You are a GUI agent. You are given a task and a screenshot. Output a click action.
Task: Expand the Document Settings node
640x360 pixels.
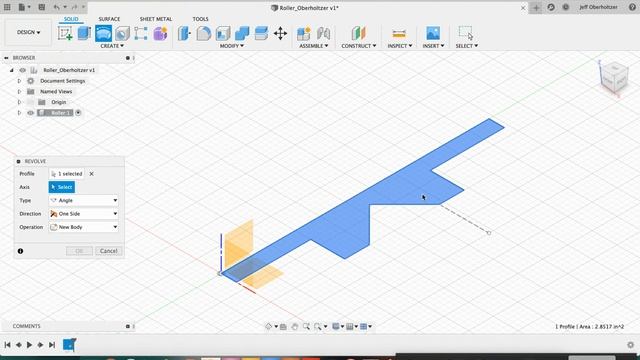pos(19,81)
